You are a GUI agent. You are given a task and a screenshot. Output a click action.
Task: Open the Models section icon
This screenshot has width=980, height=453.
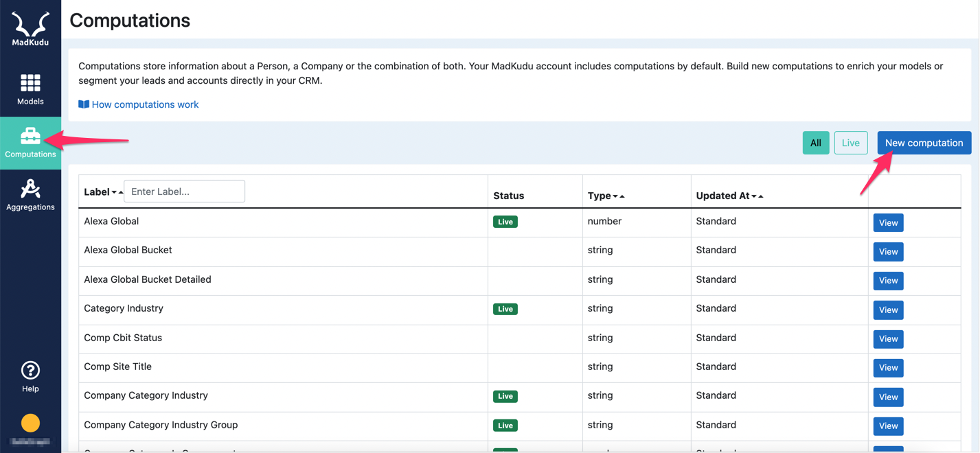pos(30,83)
